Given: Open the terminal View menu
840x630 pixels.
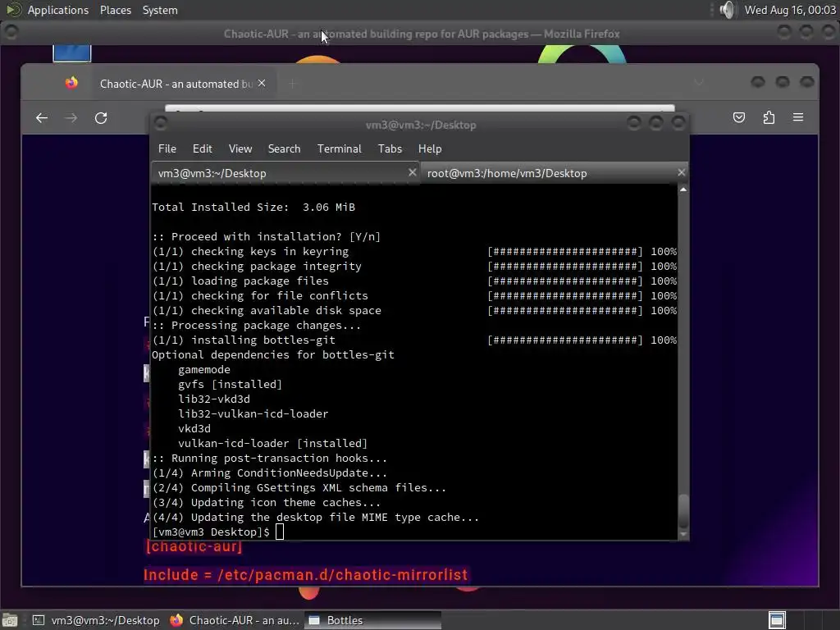Looking at the screenshot, I should [x=240, y=149].
